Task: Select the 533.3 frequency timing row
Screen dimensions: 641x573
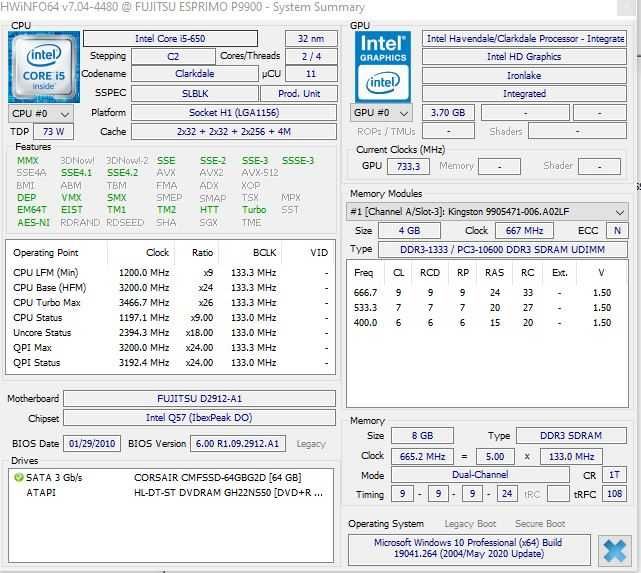Action: point(487,308)
